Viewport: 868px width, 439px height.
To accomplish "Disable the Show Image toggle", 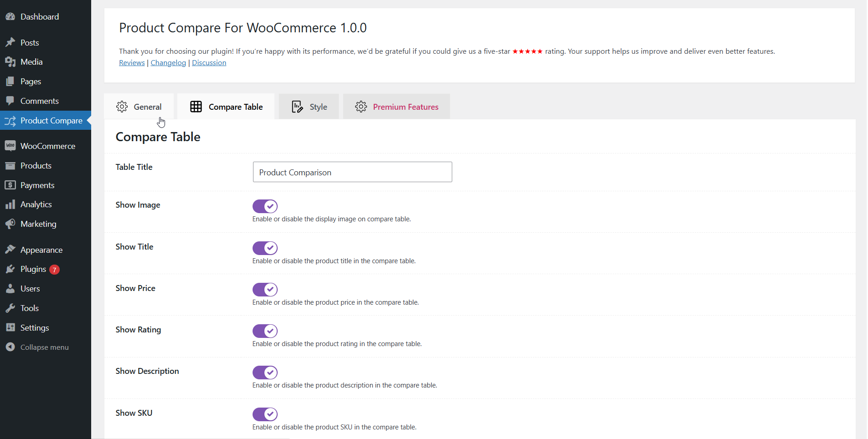I will coord(265,206).
